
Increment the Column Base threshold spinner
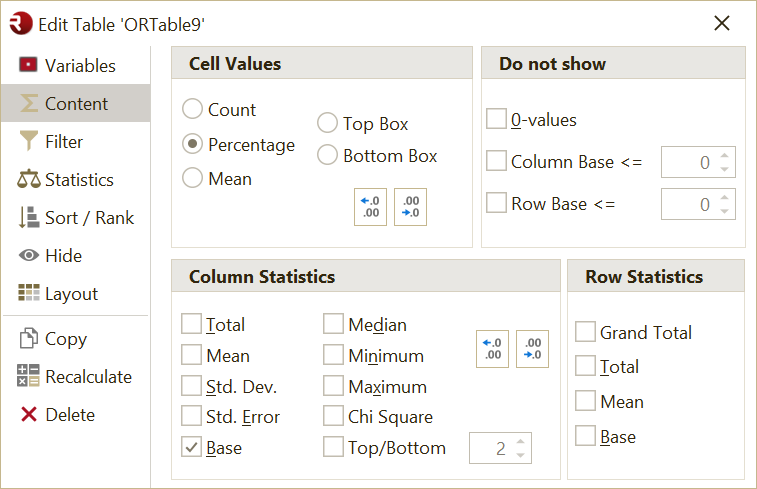point(725,155)
